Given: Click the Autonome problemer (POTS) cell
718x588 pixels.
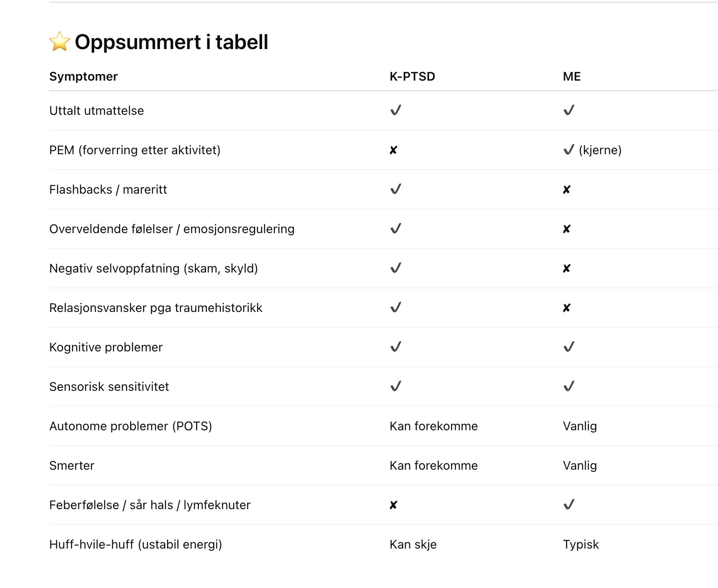Looking at the screenshot, I should 131,426.
